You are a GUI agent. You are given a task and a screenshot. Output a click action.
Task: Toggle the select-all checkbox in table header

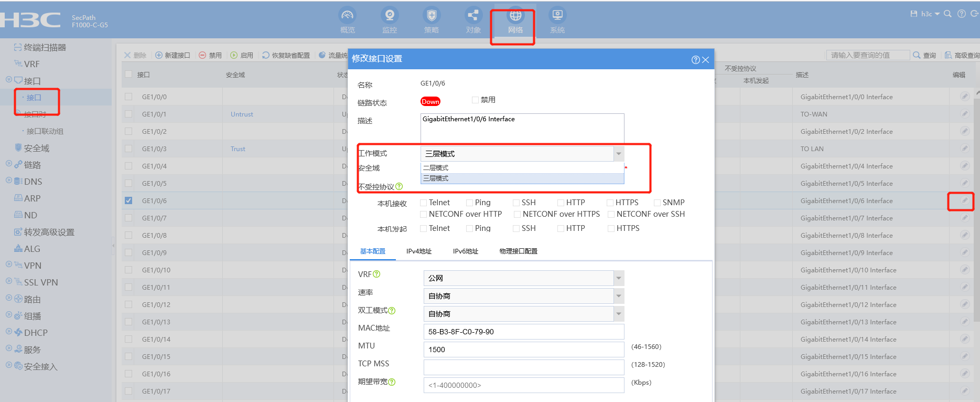coord(128,74)
